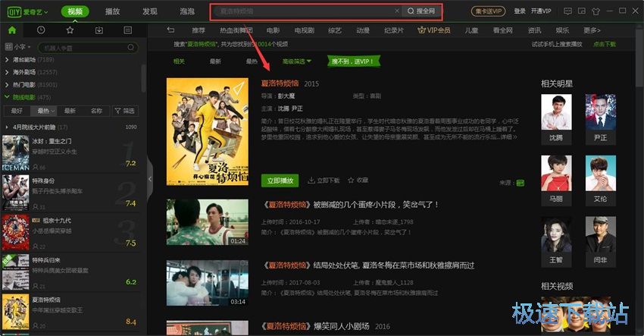Sort results by 最新
The height and width of the screenshot is (336, 644).
215,61
